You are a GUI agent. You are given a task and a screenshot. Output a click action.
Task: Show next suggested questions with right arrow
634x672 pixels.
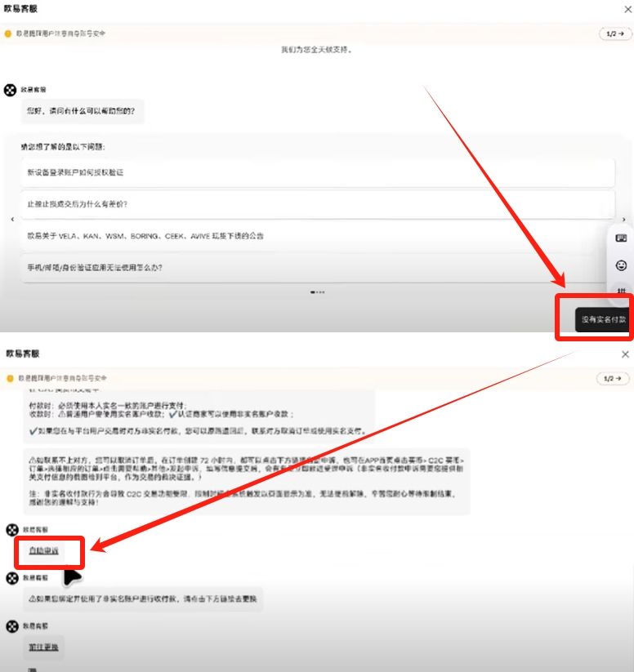(x=623, y=220)
